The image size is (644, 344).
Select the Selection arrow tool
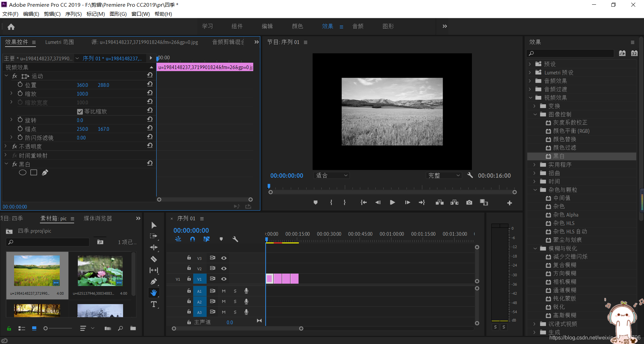154,225
